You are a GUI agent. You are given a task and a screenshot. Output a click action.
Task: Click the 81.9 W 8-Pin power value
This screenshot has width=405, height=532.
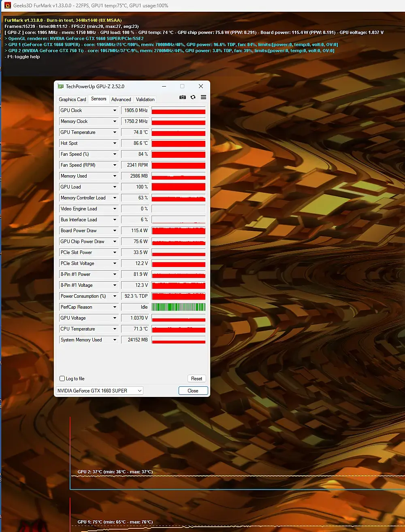click(136, 274)
